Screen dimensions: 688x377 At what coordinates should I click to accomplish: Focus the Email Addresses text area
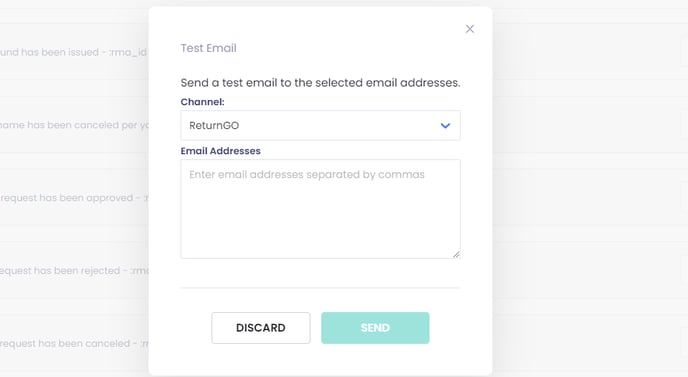click(320, 209)
